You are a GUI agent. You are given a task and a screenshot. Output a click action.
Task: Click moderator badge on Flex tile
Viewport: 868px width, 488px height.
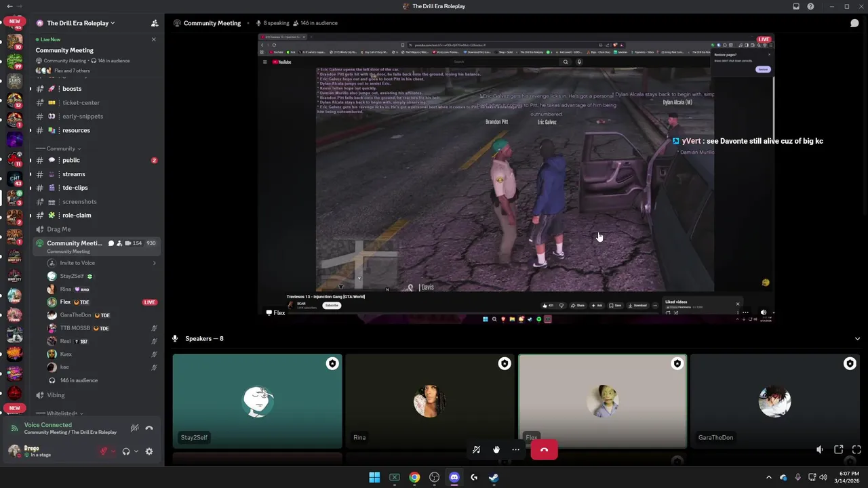(677, 364)
